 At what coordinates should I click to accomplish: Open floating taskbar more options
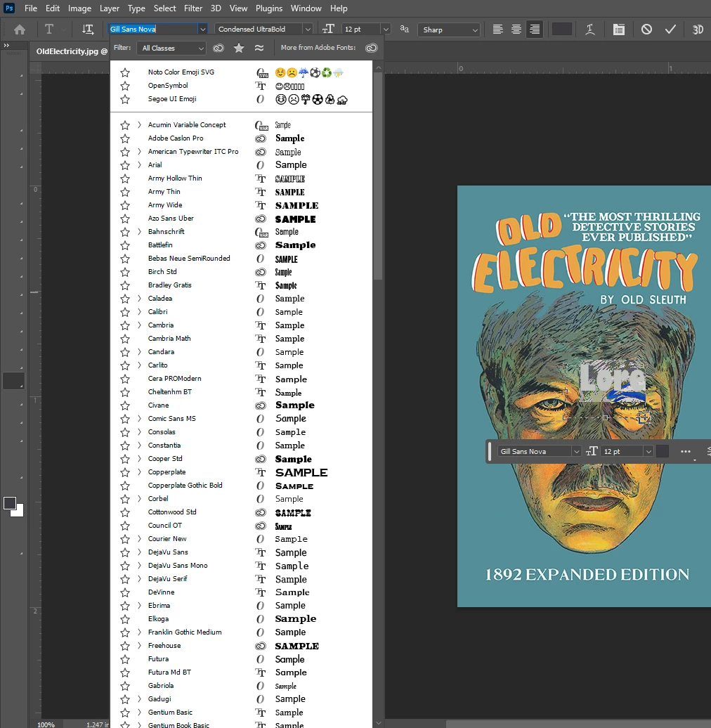coord(686,451)
